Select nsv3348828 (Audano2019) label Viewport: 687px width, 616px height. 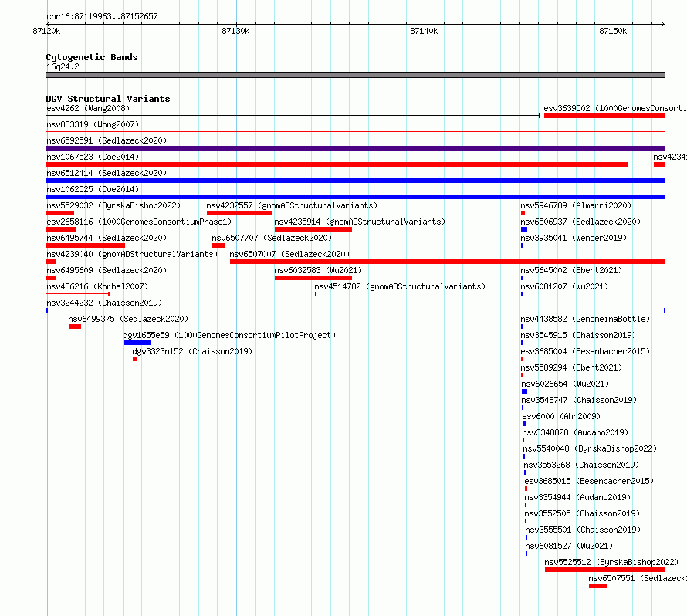click(575, 432)
